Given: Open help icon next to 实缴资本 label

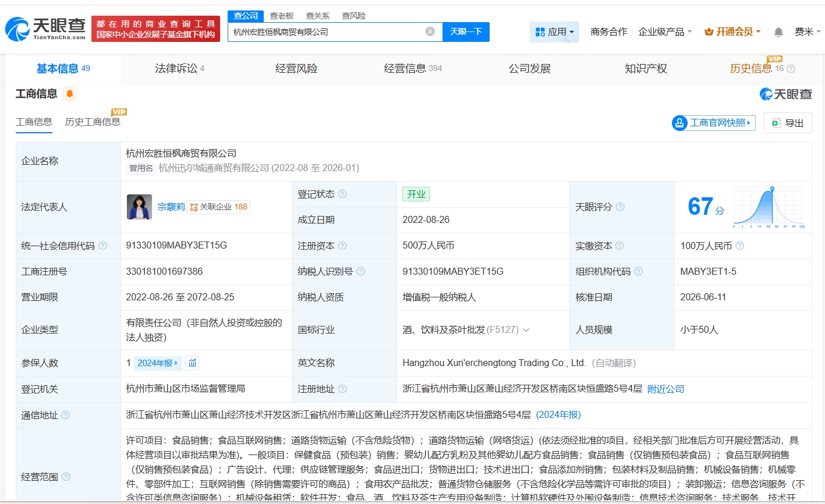Looking at the screenshot, I should point(620,246).
